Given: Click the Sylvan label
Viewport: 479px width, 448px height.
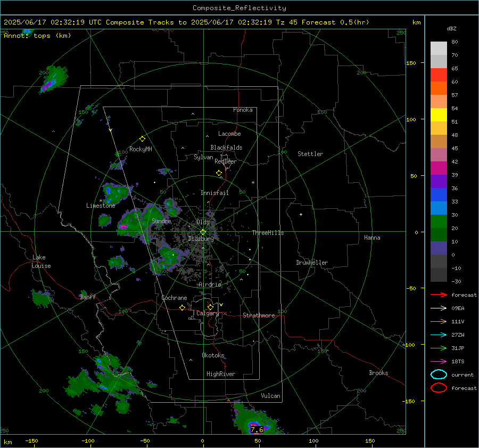Looking at the screenshot, I should [203, 157].
